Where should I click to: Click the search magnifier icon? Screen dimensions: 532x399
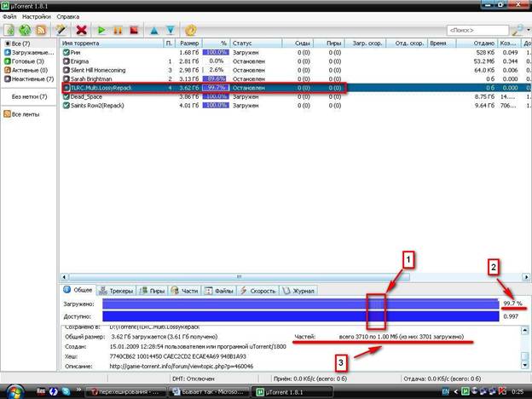click(517, 31)
